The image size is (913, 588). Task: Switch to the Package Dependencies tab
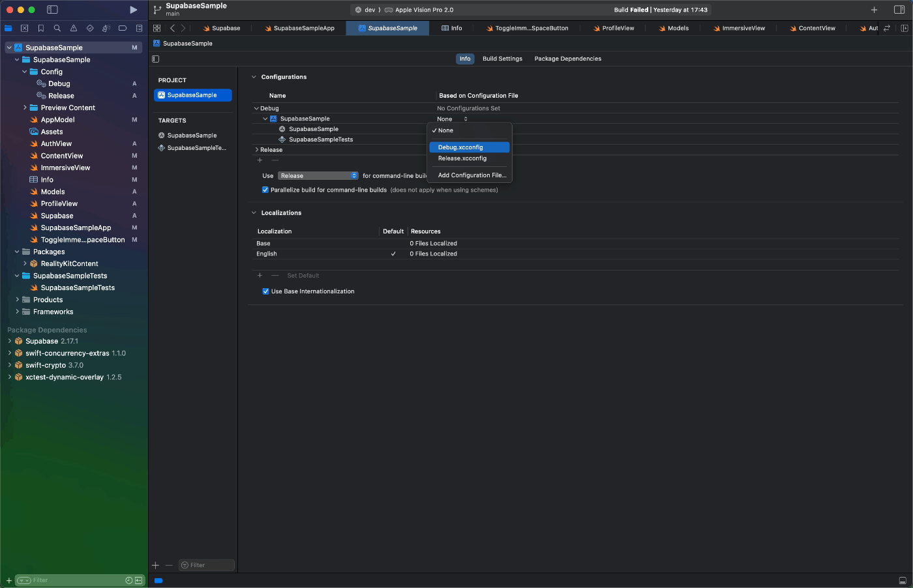coord(568,59)
